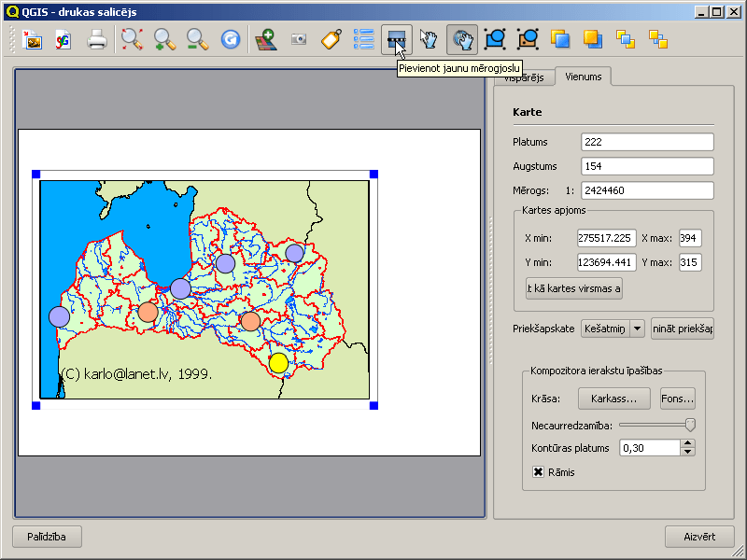Viewport: 747px width, 560px height.
Task: Click the X min extent field
Action: coord(606,238)
